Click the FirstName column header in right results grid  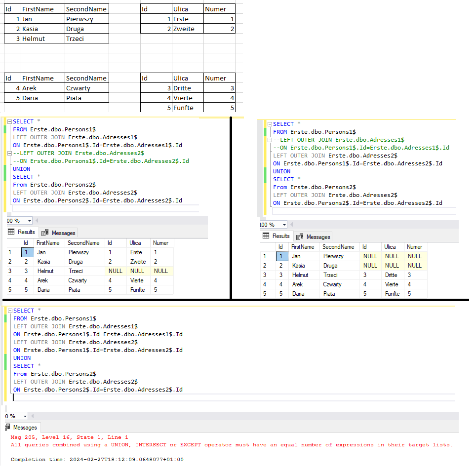pos(303,247)
